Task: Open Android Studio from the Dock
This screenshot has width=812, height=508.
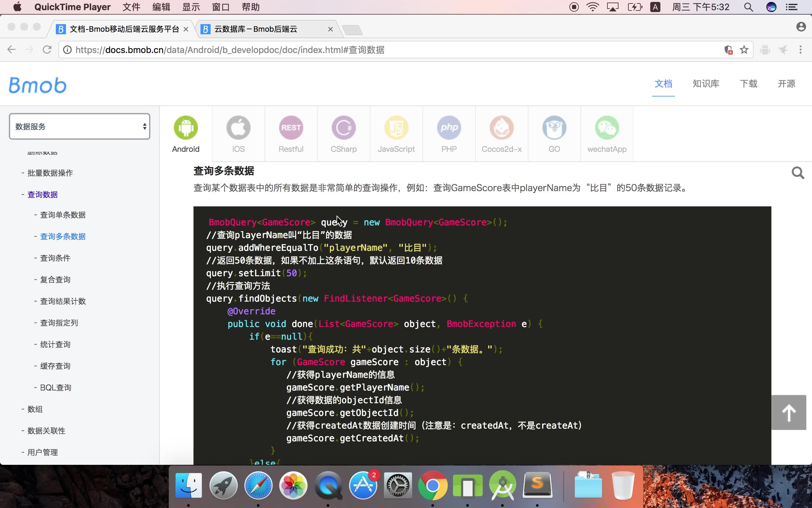Action: click(x=502, y=485)
